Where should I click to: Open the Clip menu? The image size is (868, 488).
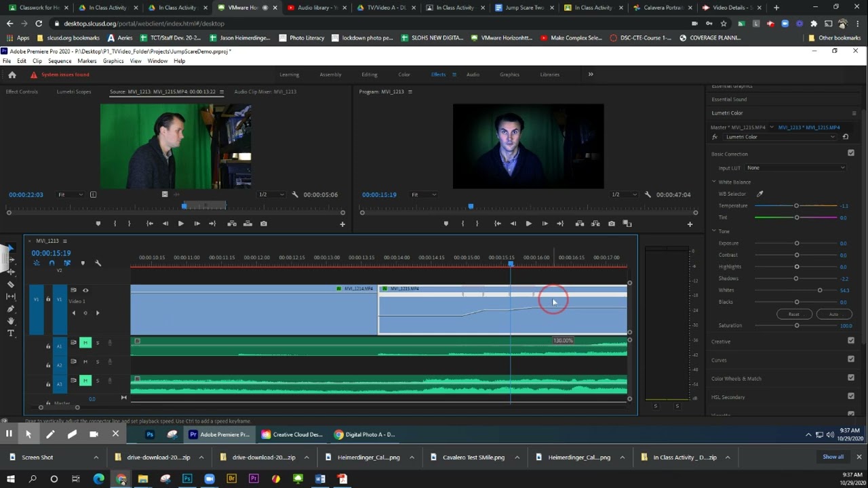coord(37,61)
